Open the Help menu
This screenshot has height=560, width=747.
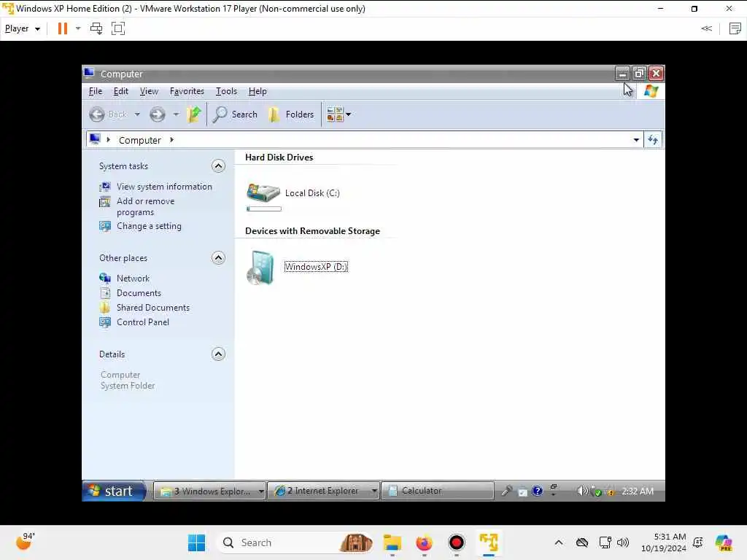tap(258, 91)
